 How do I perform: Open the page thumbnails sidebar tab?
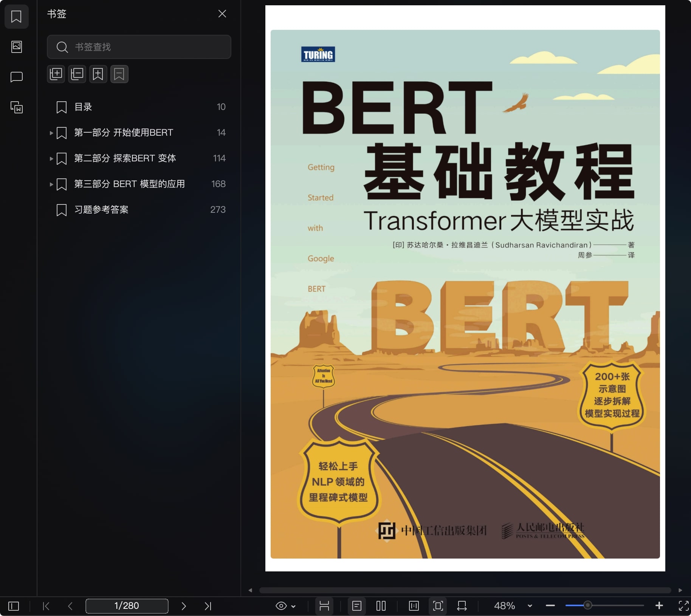16,47
